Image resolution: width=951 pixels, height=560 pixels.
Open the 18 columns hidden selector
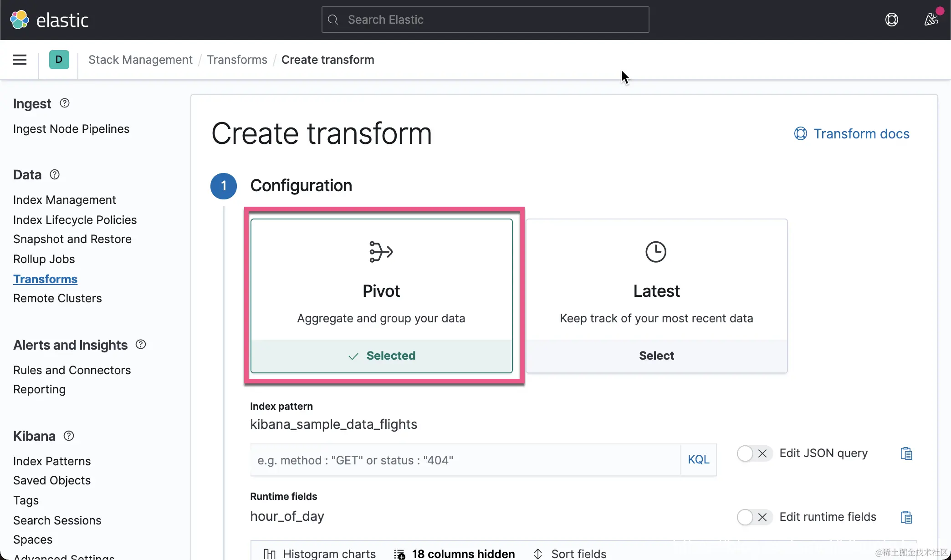455,554
